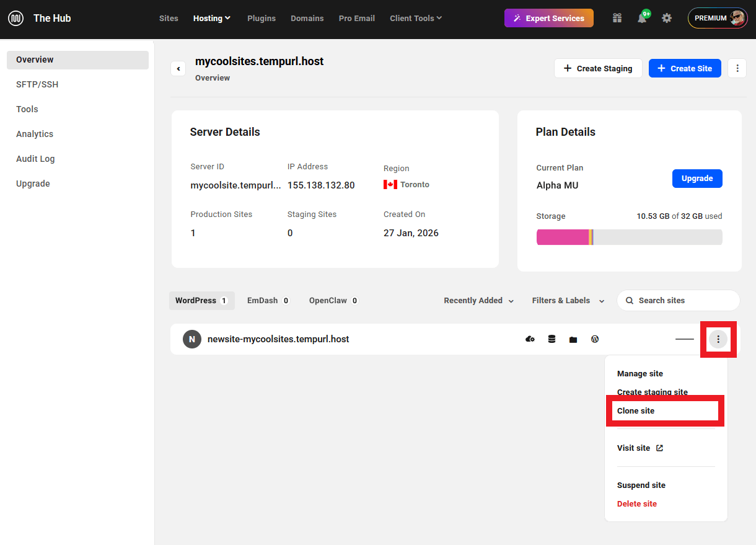Click the 10.53 GB of 32 GB used text
The image size is (756, 545).
(679, 216)
